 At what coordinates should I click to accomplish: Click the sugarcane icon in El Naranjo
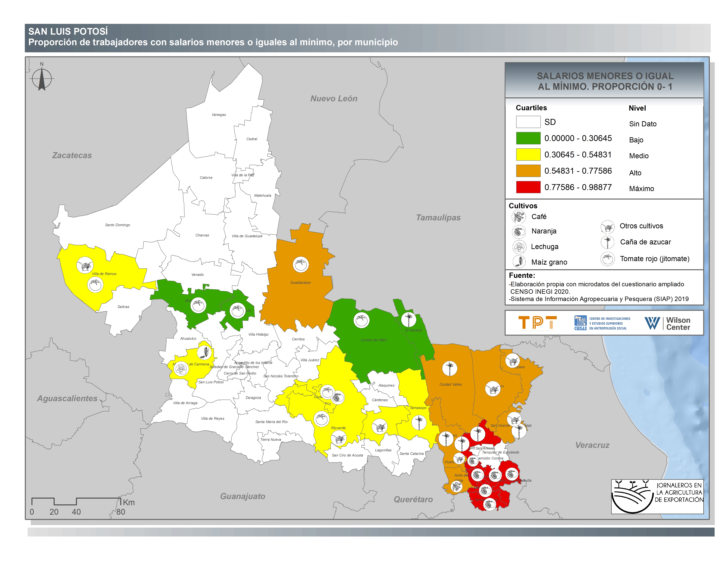click(x=408, y=319)
